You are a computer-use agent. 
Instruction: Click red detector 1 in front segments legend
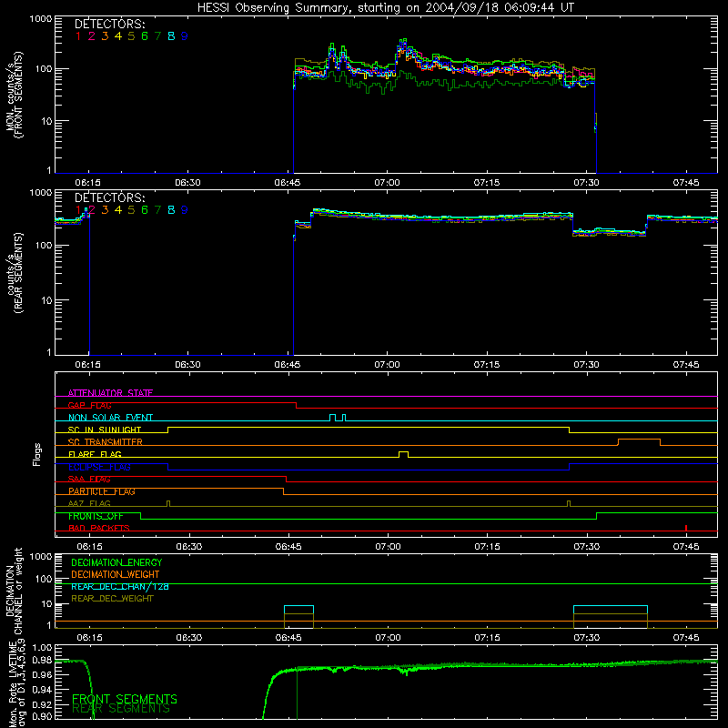[x=78, y=35]
